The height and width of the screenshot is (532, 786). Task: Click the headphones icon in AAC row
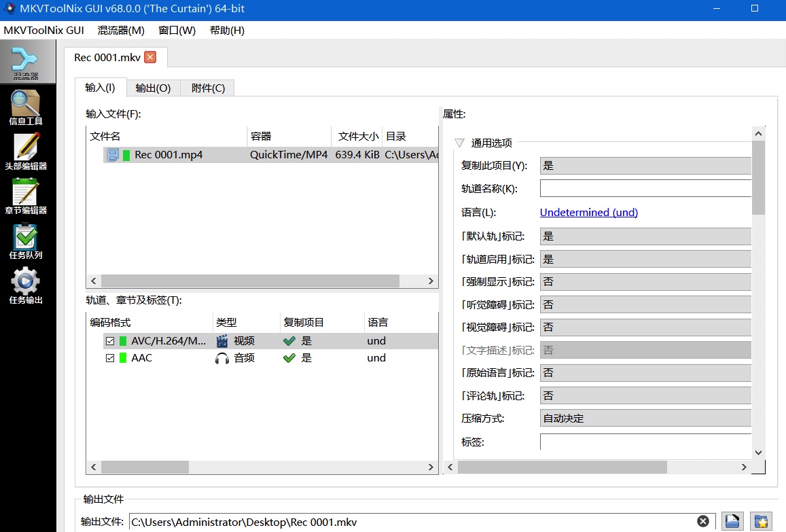(x=222, y=358)
